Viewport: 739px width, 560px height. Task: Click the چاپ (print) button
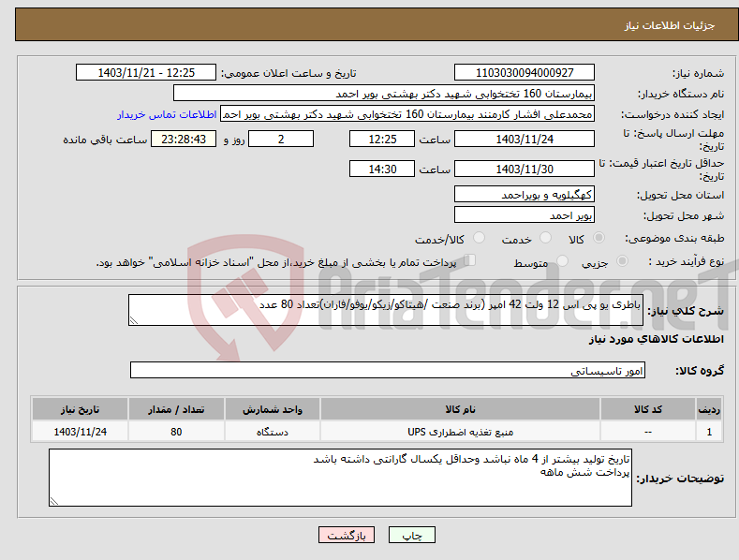point(411,535)
